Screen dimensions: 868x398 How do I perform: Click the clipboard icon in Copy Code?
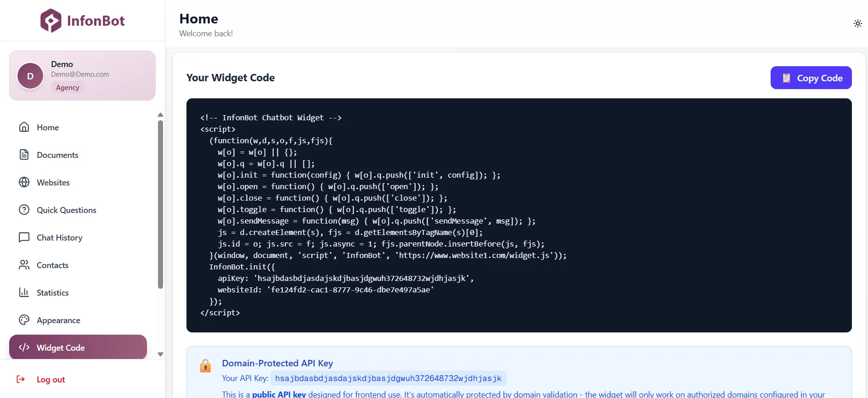click(786, 78)
